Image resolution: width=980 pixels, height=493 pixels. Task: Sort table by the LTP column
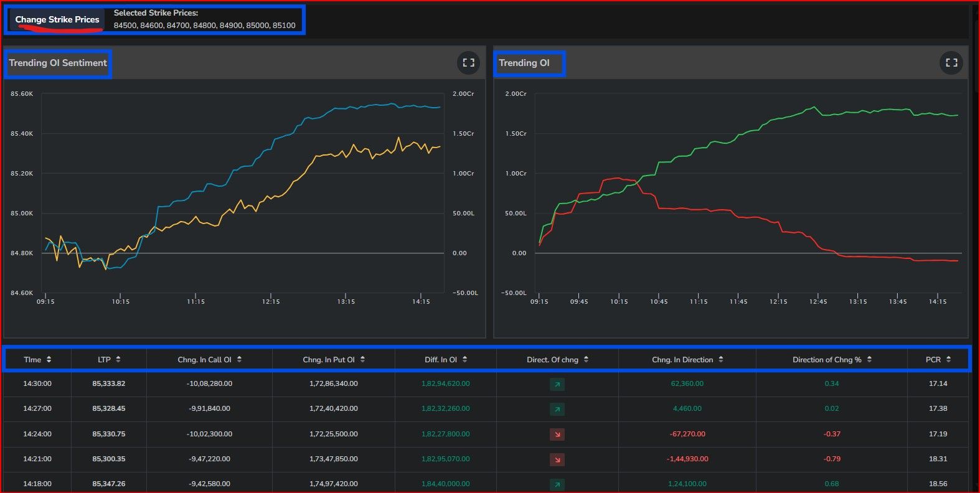(x=110, y=360)
